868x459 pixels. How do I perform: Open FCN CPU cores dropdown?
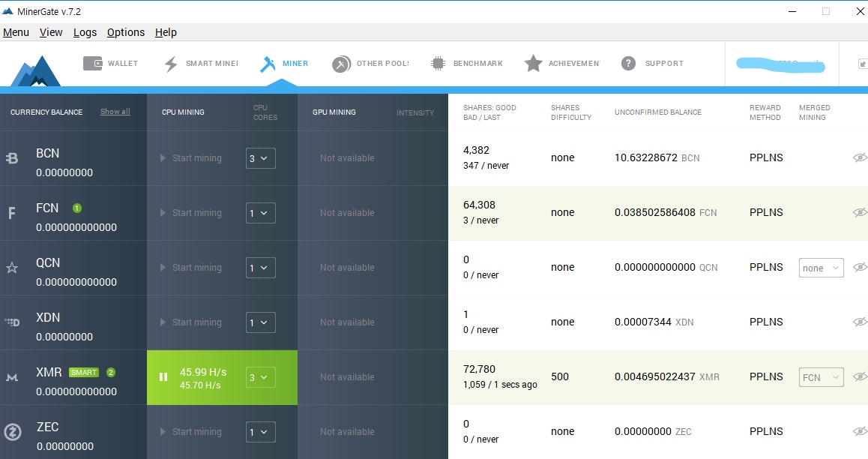(x=261, y=213)
